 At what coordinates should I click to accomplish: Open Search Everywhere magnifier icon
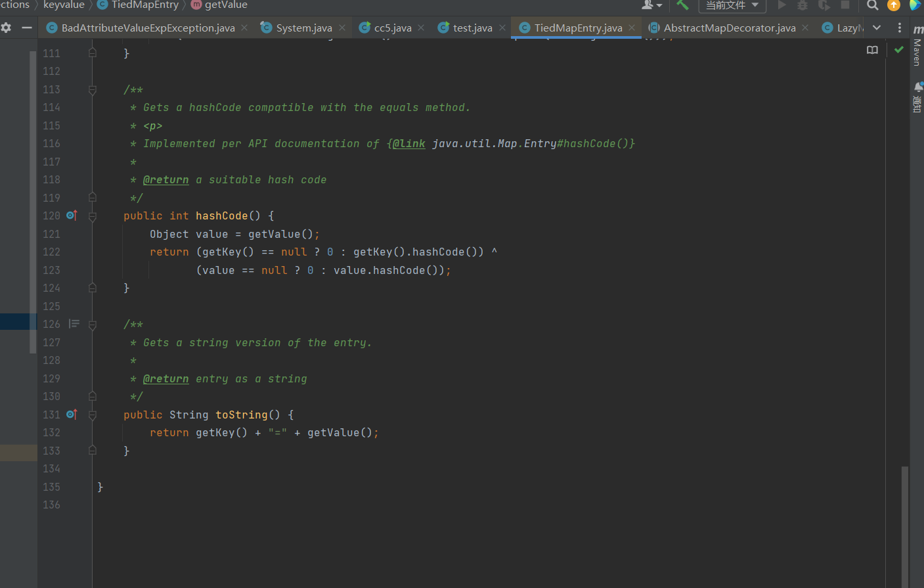click(873, 5)
